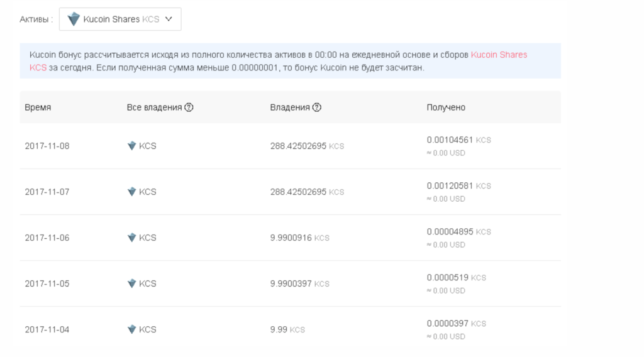The image size is (644, 357).
Task: Click the Все владения column header text
Action: tap(154, 107)
